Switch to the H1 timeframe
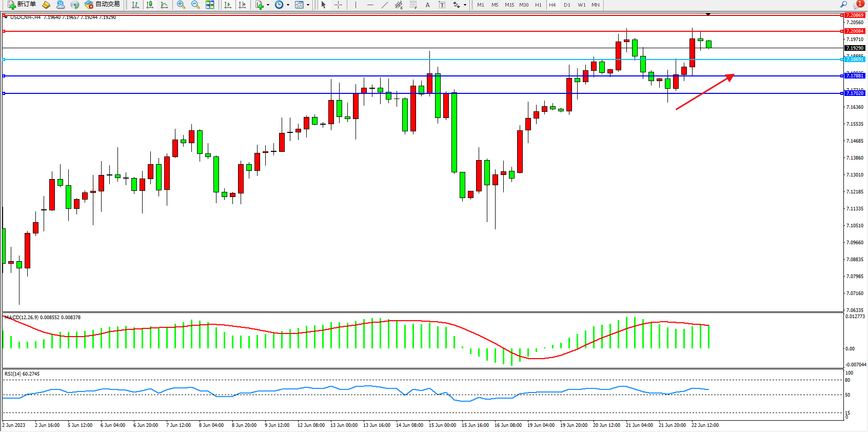This screenshot has height=432, width=868. pyautogui.click(x=538, y=5)
